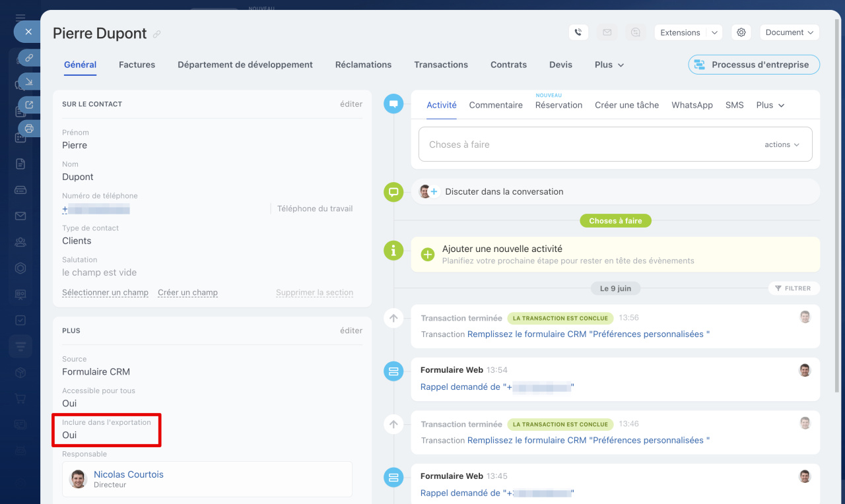Open the Commentaire tab
Image resolution: width=845 pixels, height=504 pixels.
tap(496, 105)
